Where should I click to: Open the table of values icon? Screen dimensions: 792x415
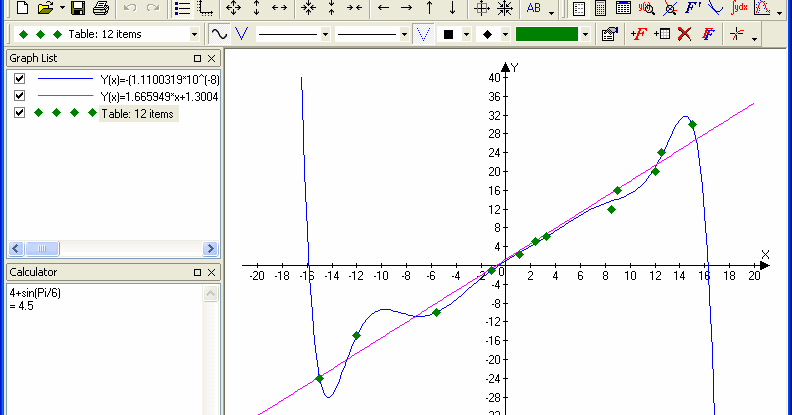click(x=623, y=8)
